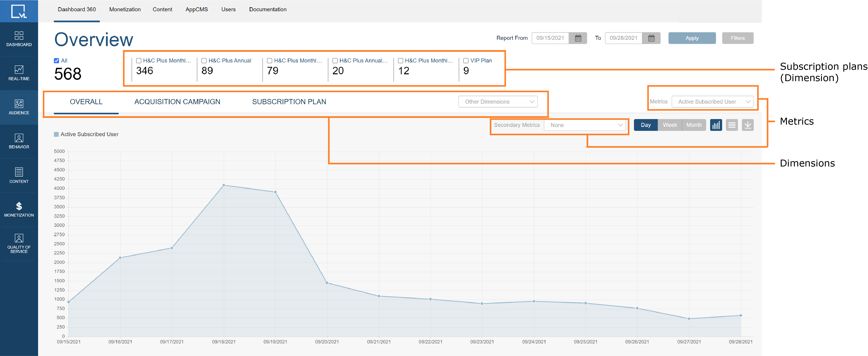The image size is (868, 356).
Task: Click the chart data point on 09/19/2021
Action: 275,192
